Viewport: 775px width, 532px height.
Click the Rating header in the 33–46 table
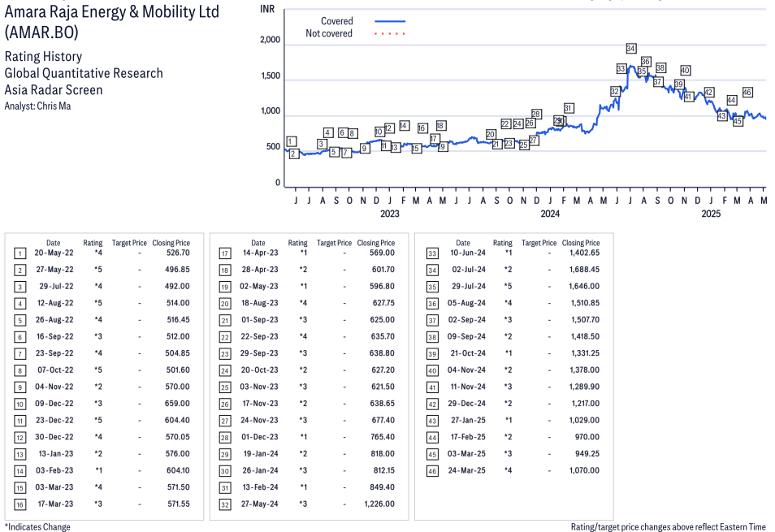pyautogui.click(x=503, y=243)
